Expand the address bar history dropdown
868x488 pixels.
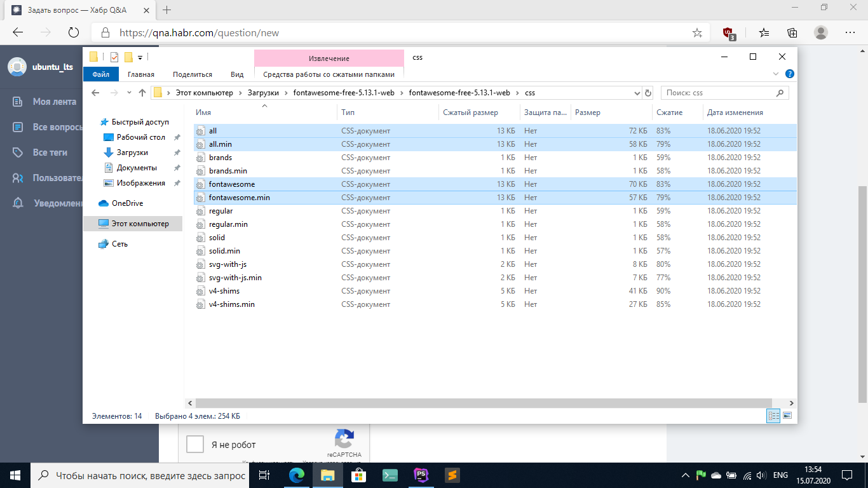click(637, 93)
